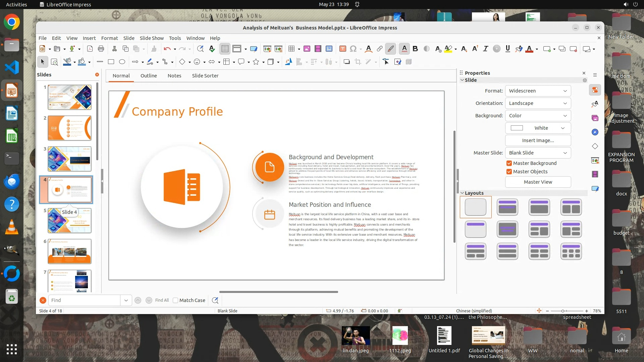Uncheck the Master Background checkbox
644x362 pixels.
click(509, 163)
